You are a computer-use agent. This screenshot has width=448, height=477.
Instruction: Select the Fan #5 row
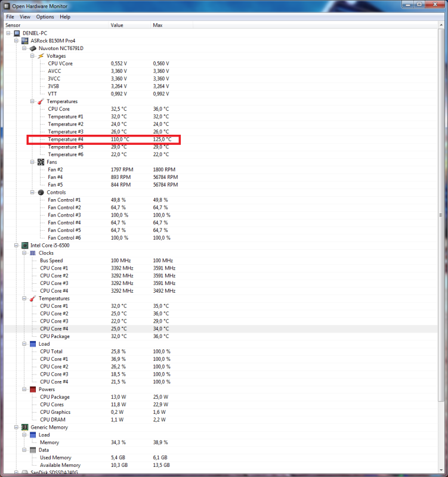(x=220, y=185)
